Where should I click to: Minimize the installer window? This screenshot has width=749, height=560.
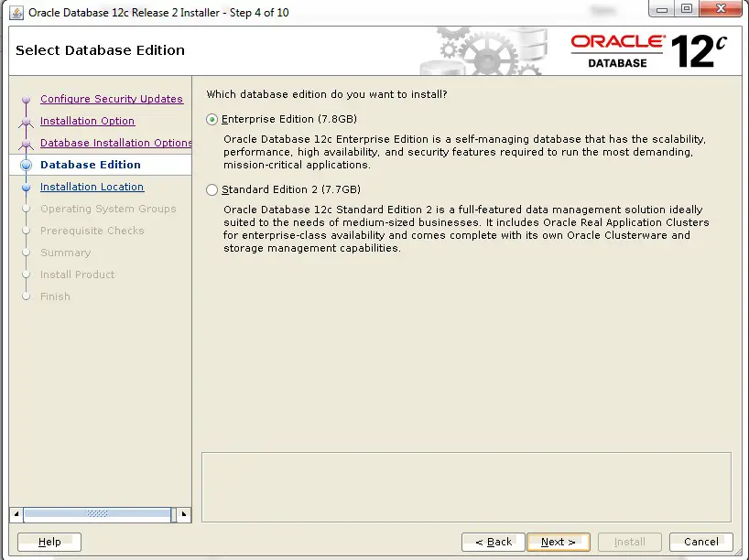click(x=662, y=9)
